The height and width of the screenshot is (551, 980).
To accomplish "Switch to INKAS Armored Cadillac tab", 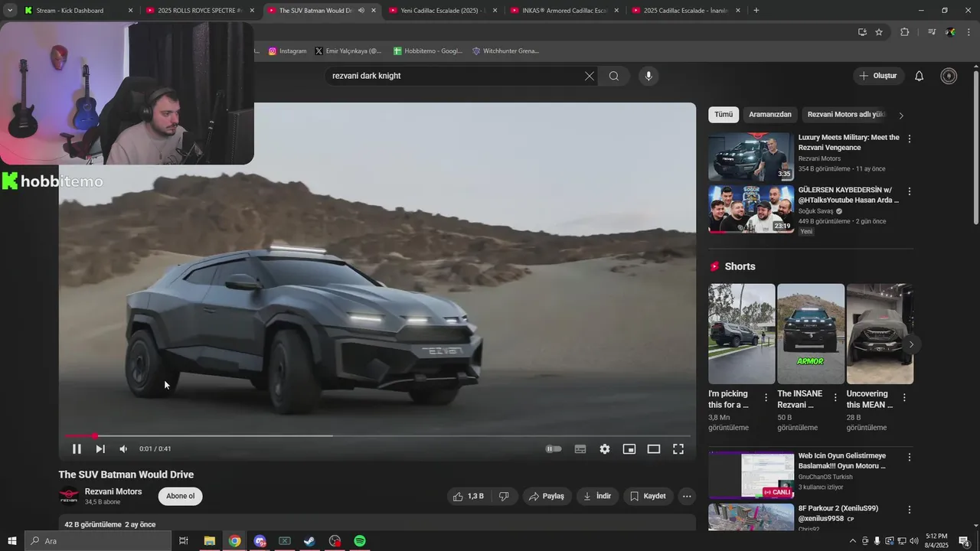I will [x=564, y=11].
